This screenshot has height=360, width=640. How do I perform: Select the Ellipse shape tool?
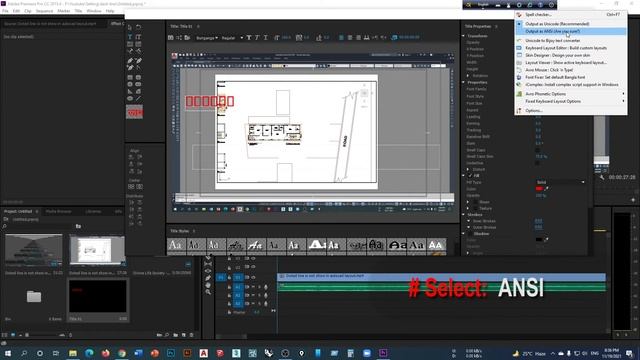tap(130, 98)
